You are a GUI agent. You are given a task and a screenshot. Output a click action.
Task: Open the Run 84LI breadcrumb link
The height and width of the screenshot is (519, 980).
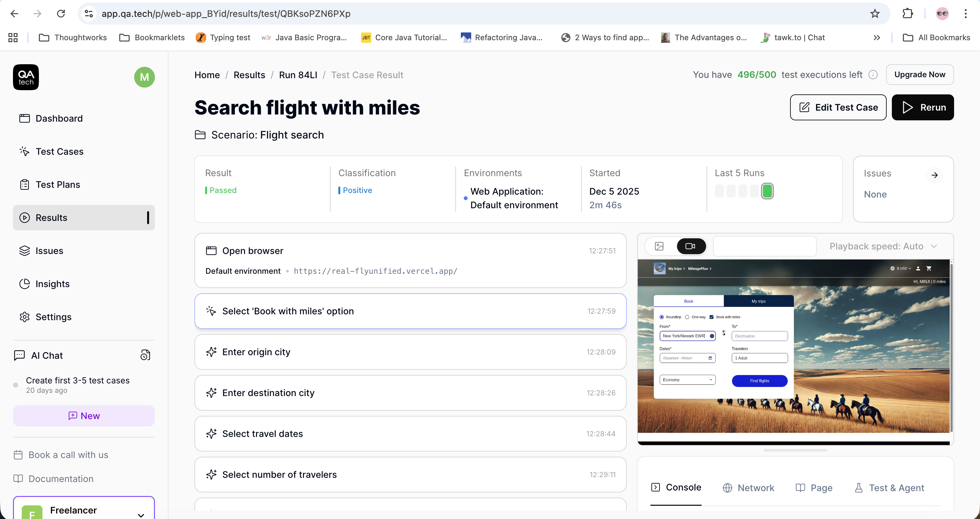298,75
